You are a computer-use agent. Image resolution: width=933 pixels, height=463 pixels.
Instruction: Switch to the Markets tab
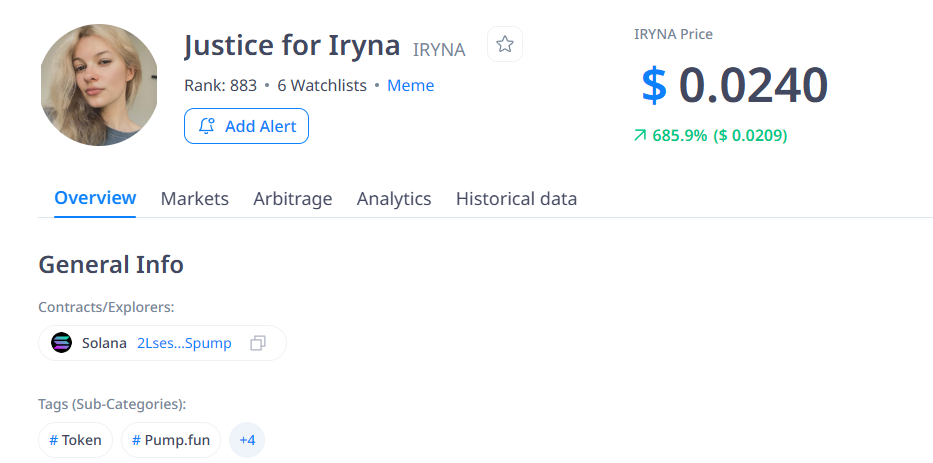pyautogui.click(x=194, y=199)
